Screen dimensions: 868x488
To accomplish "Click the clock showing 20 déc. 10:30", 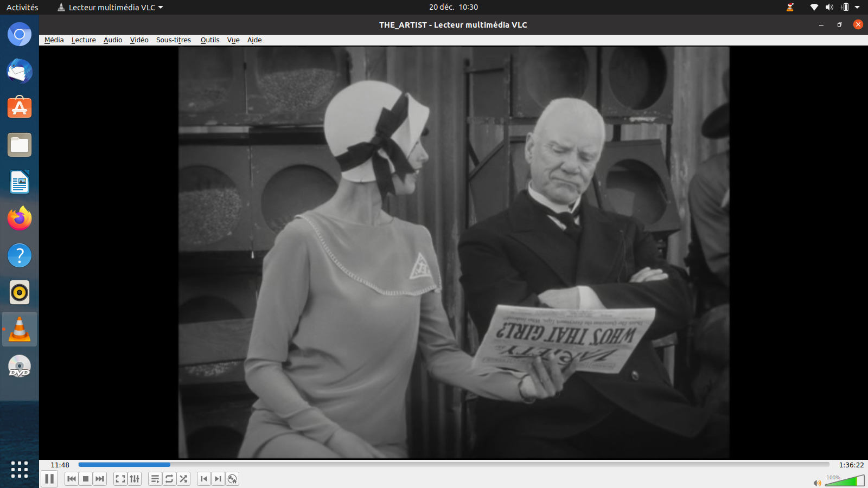I will [x=453, y=7].
